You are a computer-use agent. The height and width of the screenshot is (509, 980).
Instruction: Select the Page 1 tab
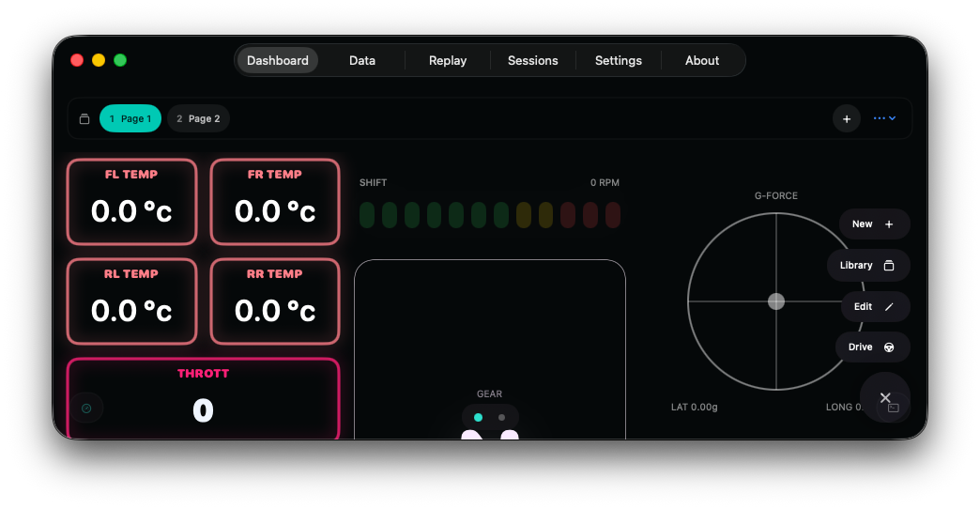130,118
